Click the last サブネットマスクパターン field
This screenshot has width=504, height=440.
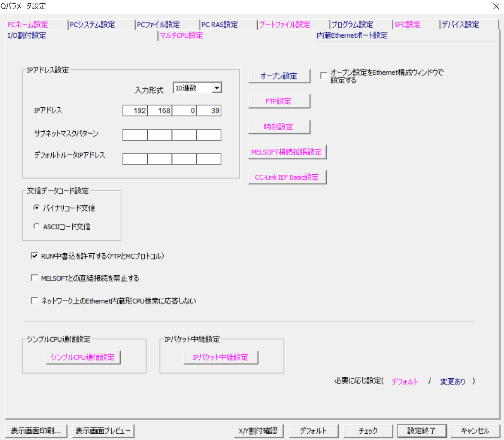point(209,135)
